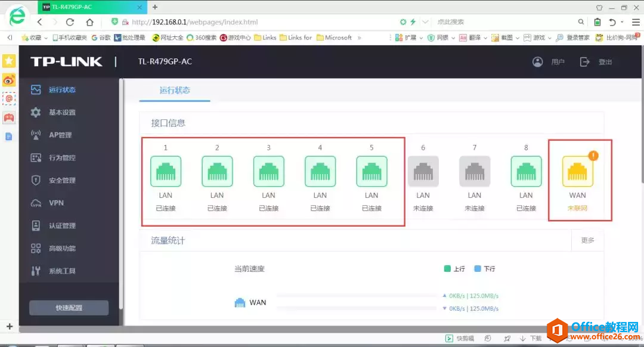This screenshot has height=347, width=644.
Task: Click the yellow star sidebar icon
Action: 8,61
